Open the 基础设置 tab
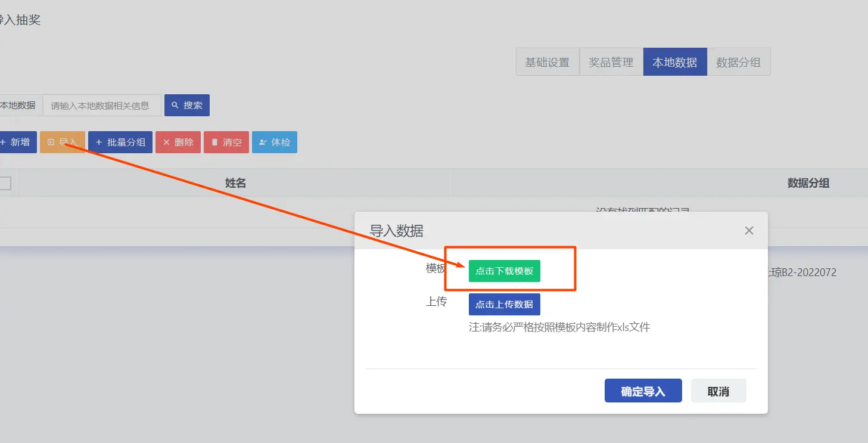 pyautogui.click(x=547, y=62)
